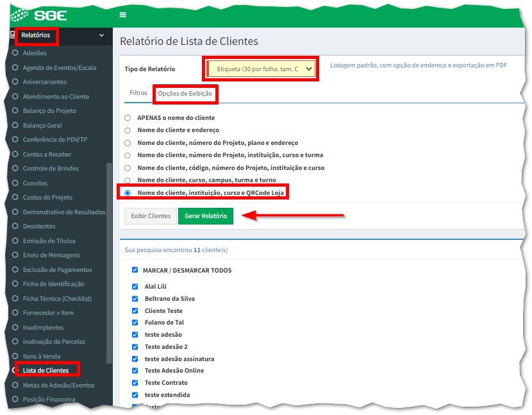Open Posição Financeira report
Screen dimensions: 532x415
pos(49,400)
